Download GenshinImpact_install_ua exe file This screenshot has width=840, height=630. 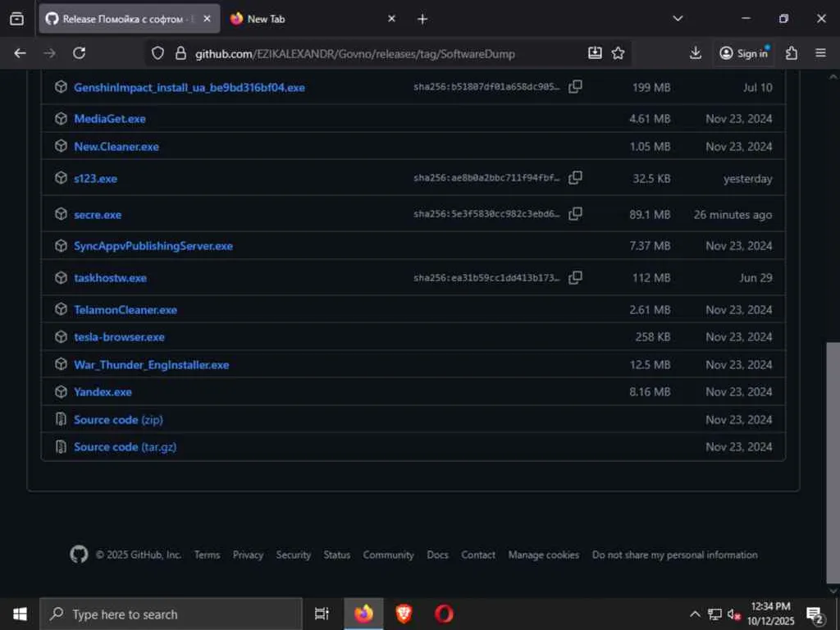click(189, 87)
